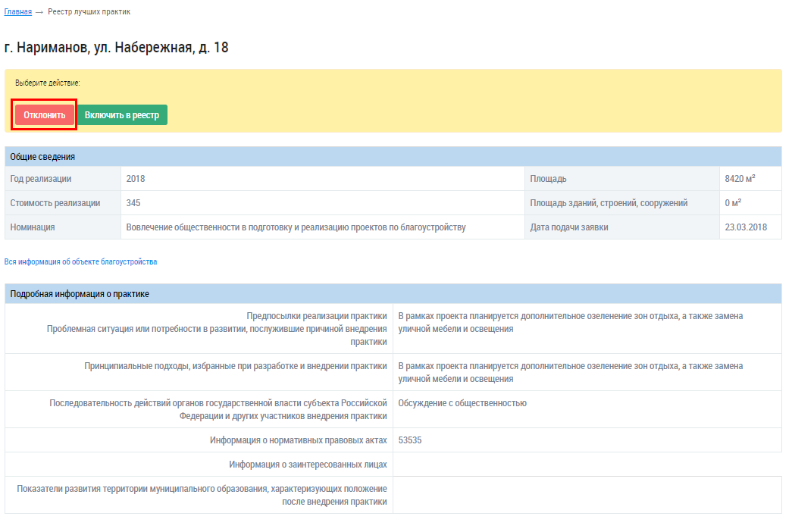Click the 0 м² buildings area value
792x532 pixels.
(733, 203)
